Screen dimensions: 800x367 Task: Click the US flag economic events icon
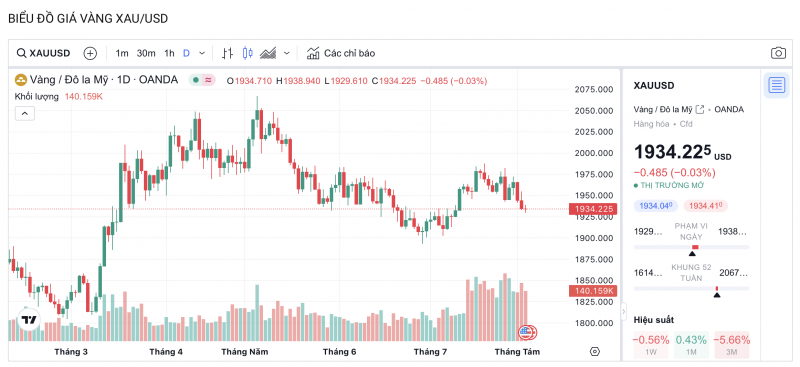[527, 333]
